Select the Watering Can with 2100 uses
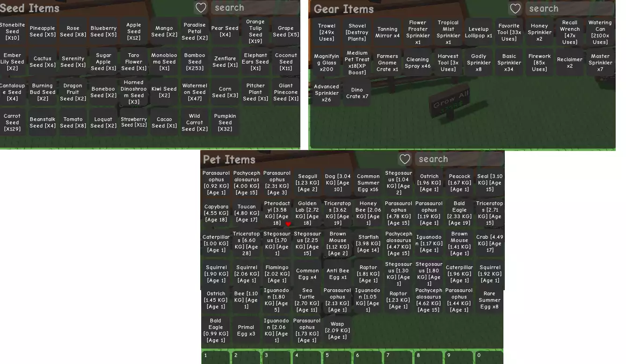 click(x=600, y=32)
